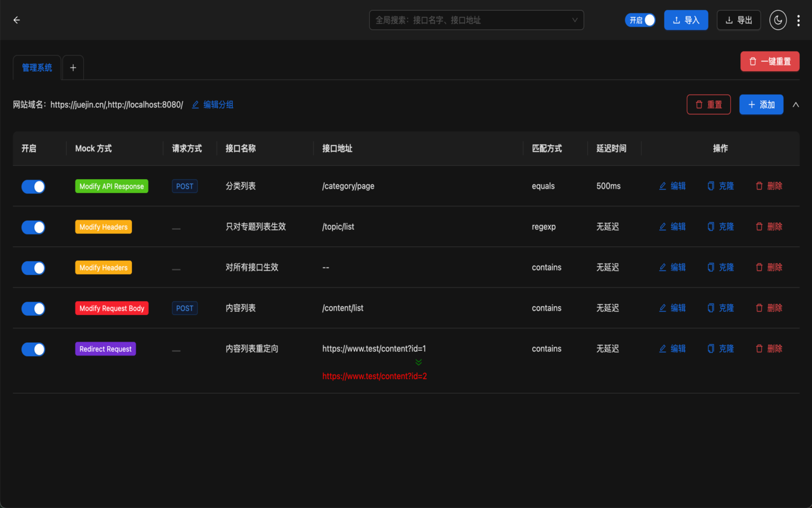This screenshot has width=812, height=508.
Task: Click the 一键重置 reset button
Action: 769,61
